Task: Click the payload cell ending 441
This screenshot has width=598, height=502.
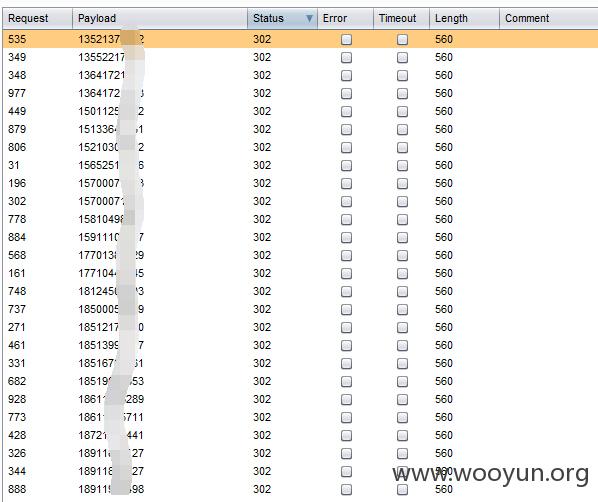Action: (x=111, y=435)
